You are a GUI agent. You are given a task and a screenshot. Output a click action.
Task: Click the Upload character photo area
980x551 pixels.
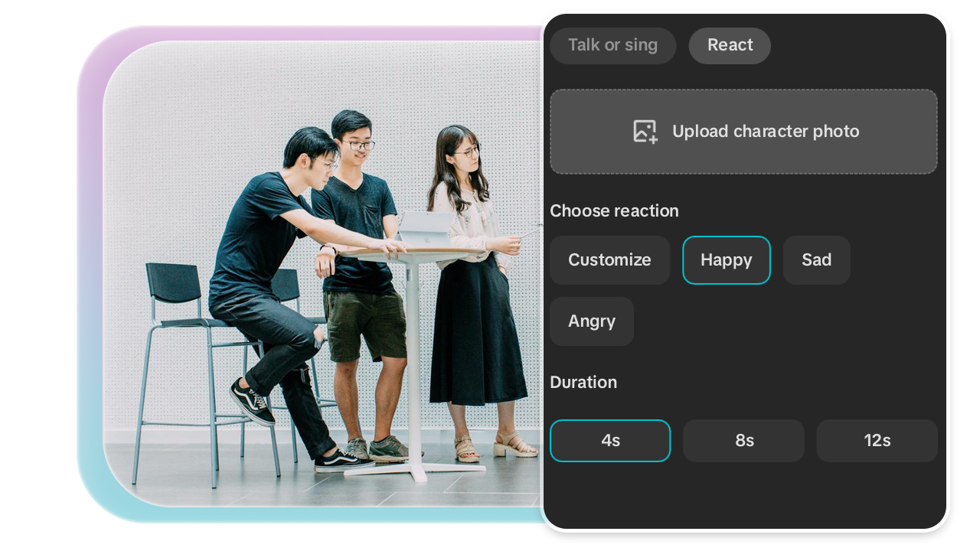click(x=743, y=131)
